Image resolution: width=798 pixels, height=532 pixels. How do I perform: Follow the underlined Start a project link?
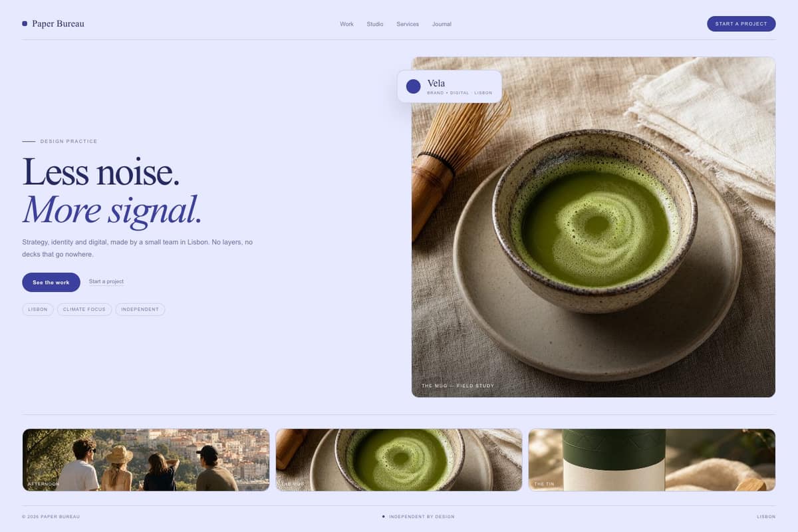click(106, 281)
